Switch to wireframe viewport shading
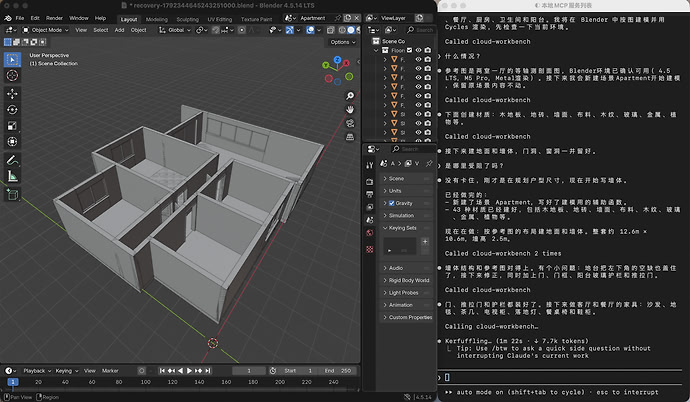Viewport: 690px width, 402px height. (342, 30)
